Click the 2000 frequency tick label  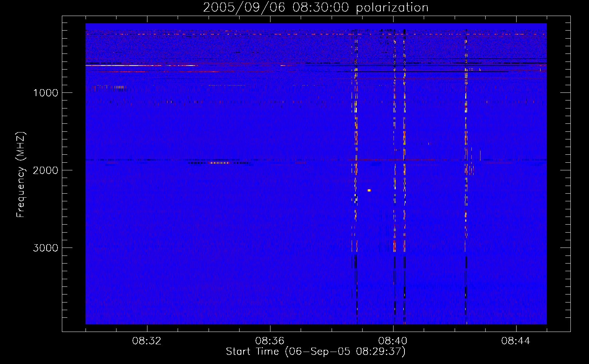point(46,170)
